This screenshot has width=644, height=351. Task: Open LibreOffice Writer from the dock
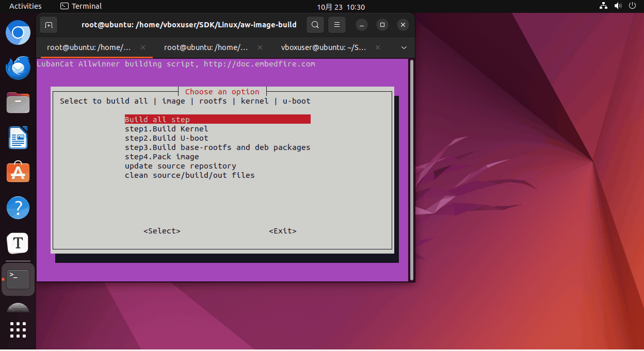[x=18, y=138]
